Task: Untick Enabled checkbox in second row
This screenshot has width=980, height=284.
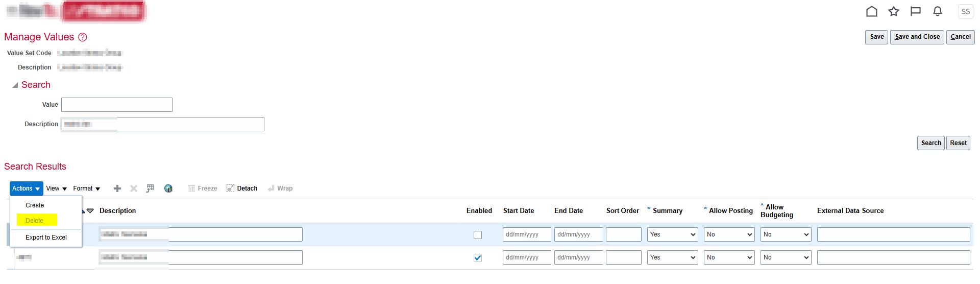Action: pos(478,258)
